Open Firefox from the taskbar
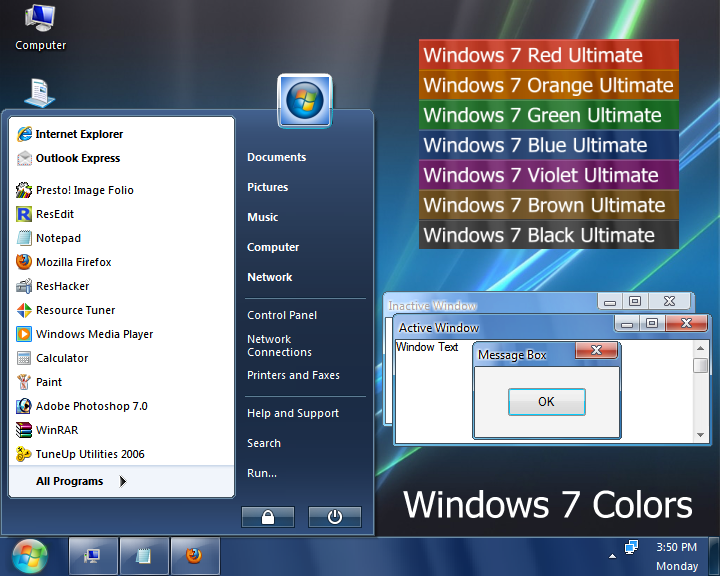This screenshot has height=576, width=720. [x=195, y=556]
